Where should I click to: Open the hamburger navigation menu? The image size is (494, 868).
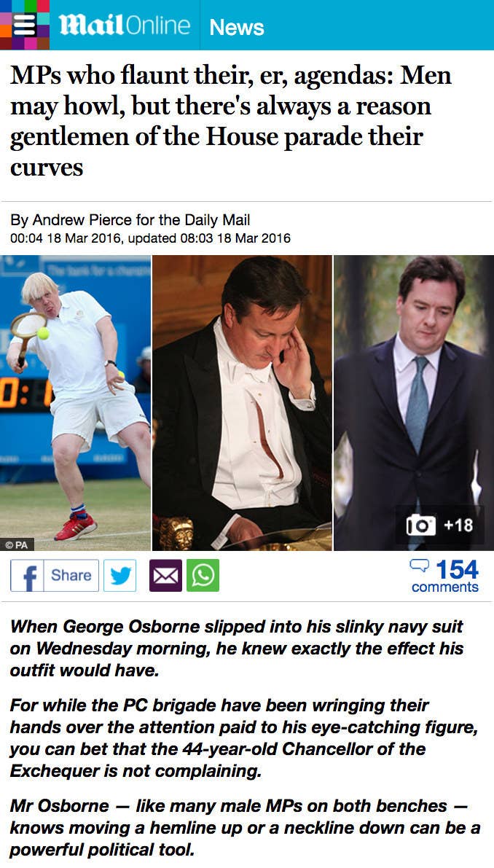click(24, 25)
